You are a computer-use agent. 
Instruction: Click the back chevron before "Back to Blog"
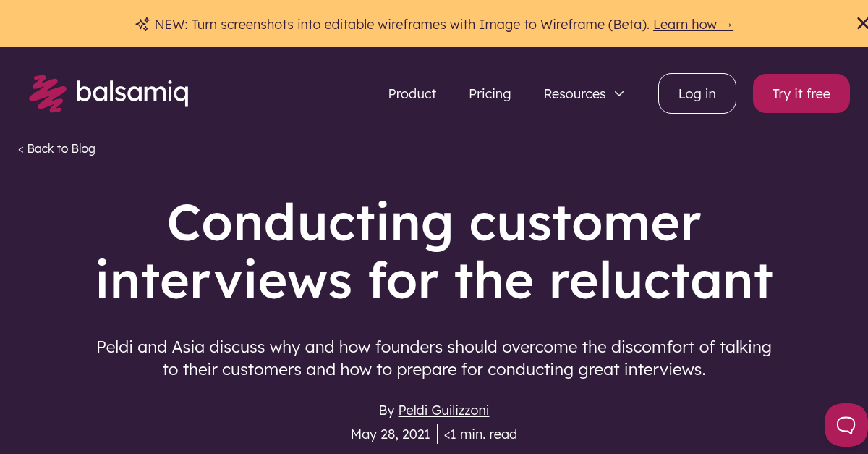tap(20, 149)
